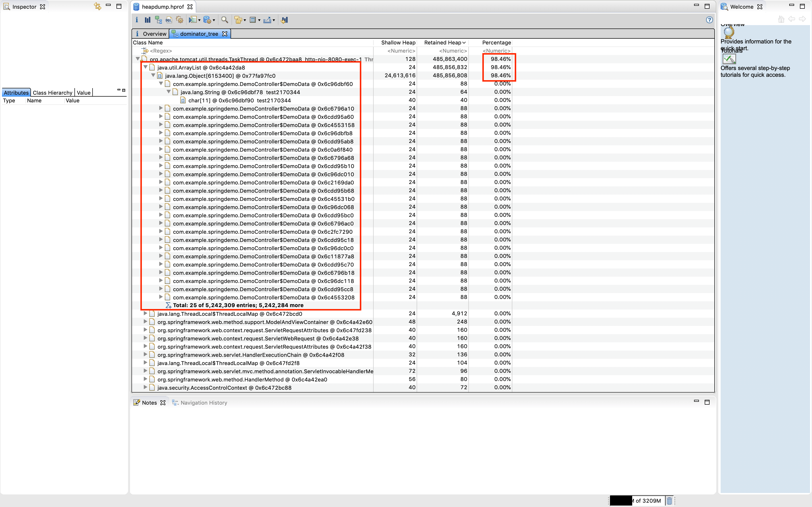This screenshot has height=507, width=812.
Task: Click the export table icon
Action: click(x=253, y=20)
